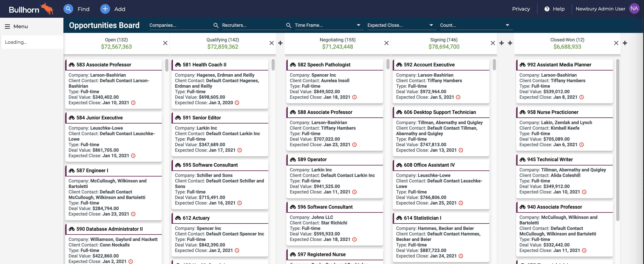Click binoculars icon on 945 Technical Writer

(522, 160)
